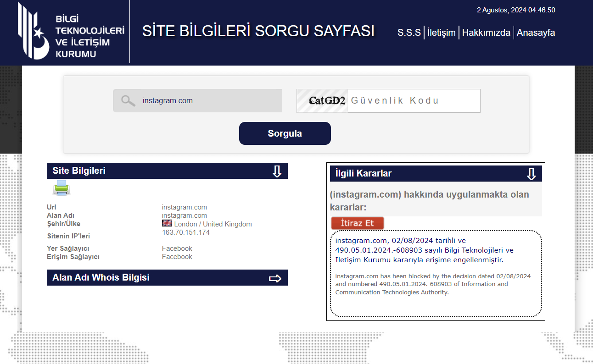Go to Hakkımızda page

[486, 33]
